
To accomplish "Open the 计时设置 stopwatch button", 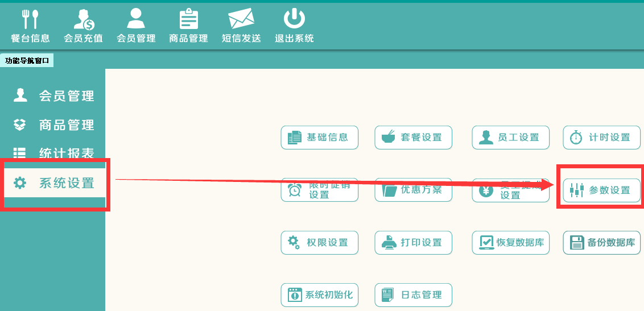I will click(x=601, y=138).
